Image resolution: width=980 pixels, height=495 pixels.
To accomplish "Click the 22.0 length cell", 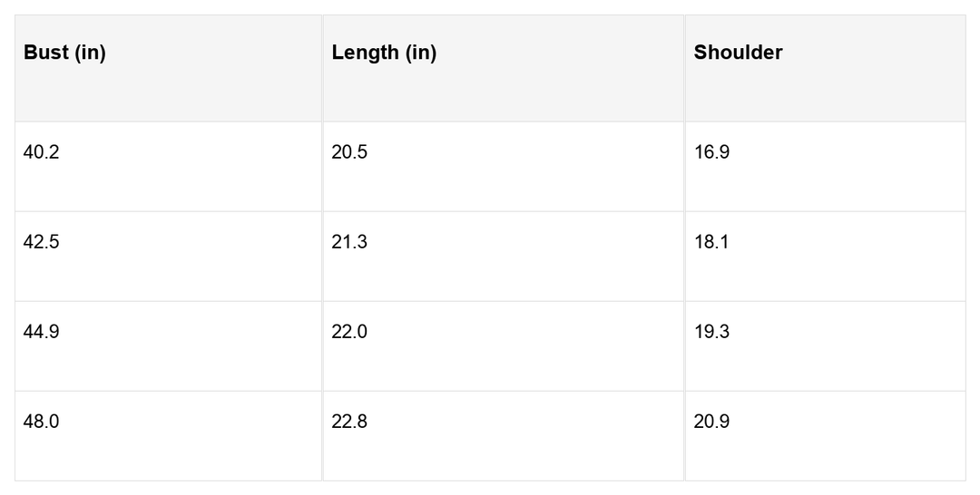I will click(x=349, y=332).
